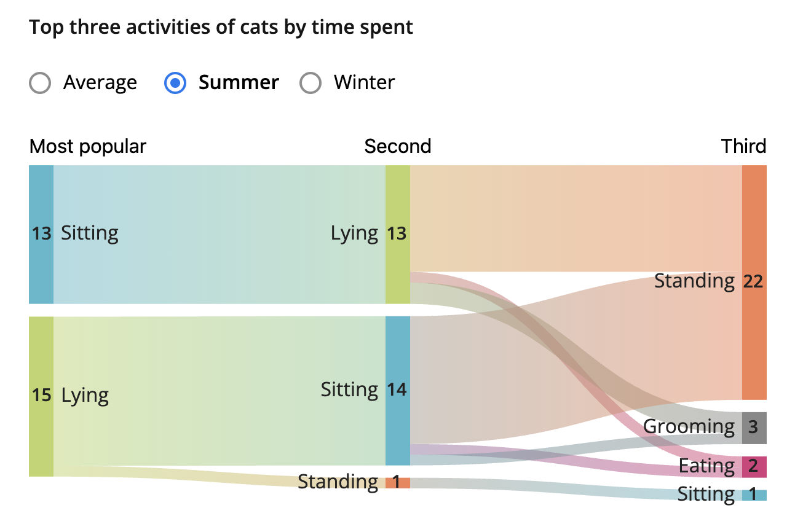The image size is (803, 532).
Task: Select the Winter radio button
Action: point(311,83)
